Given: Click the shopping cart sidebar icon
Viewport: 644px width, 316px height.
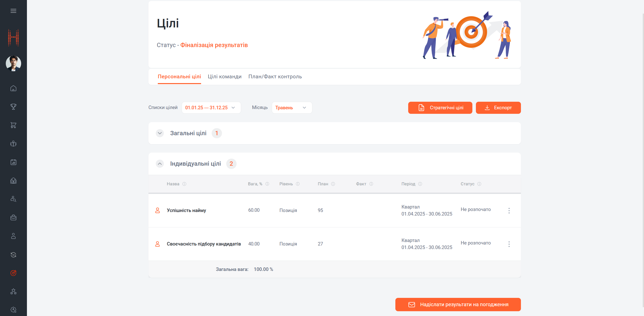Looking at the screenshot, I should [x=13, y=125].
